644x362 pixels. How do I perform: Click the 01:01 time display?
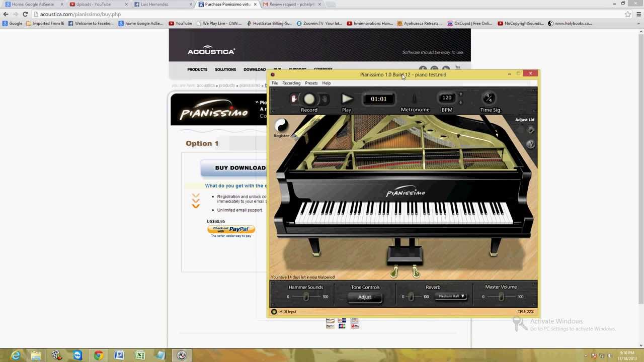point(379,99)
